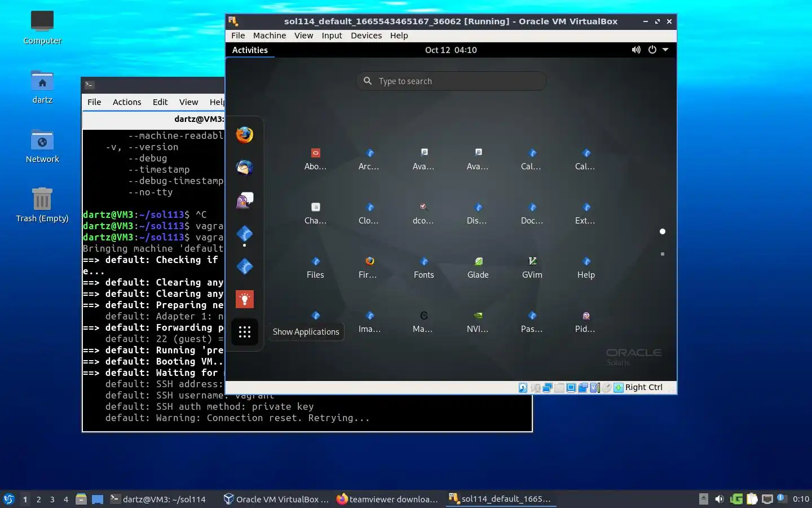The image size is (812, 508).
Task: Open the Ma... application
Action: (x=423, y=322)
